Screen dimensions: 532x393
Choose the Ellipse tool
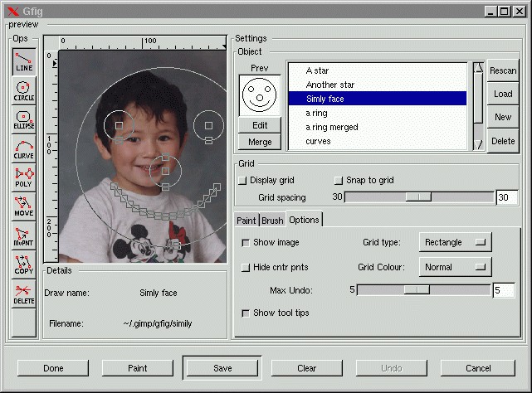(24, 119)
